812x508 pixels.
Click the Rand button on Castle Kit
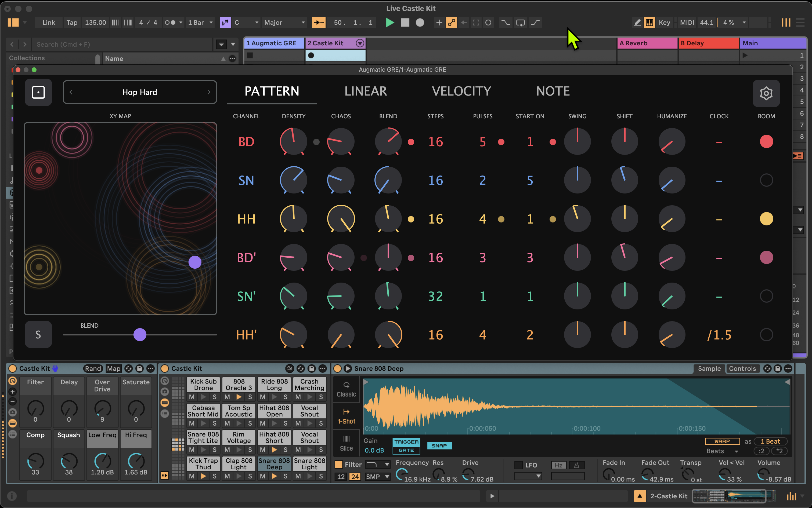pos(93,368)
